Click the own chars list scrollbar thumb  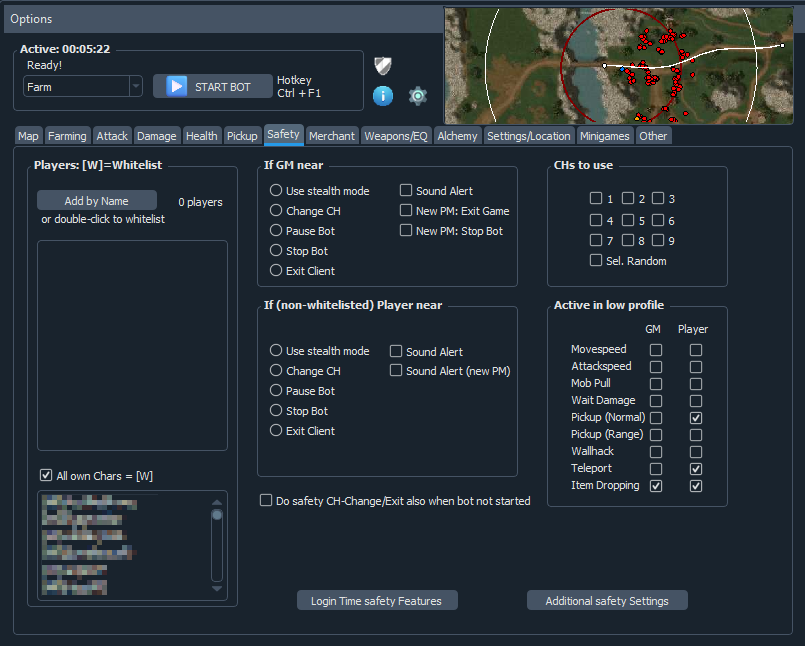pos(217,515)
